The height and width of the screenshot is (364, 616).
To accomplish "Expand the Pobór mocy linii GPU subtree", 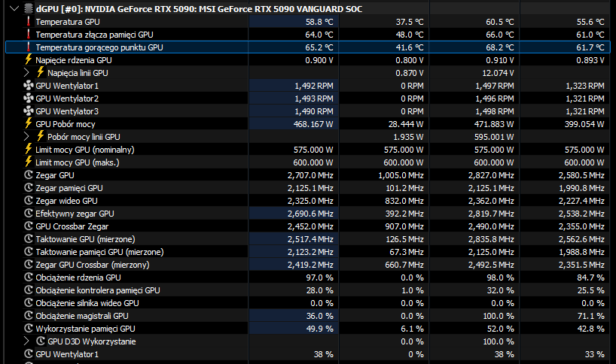I will [26, 137].
